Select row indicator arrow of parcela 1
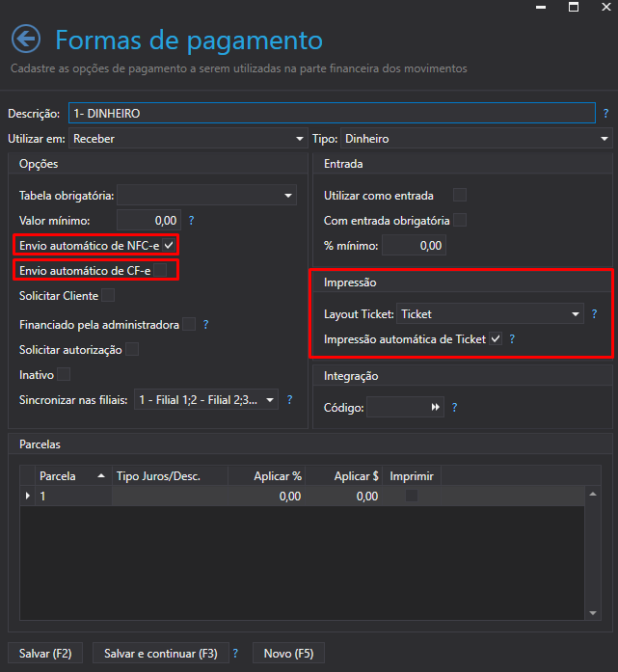 (28, 496)
